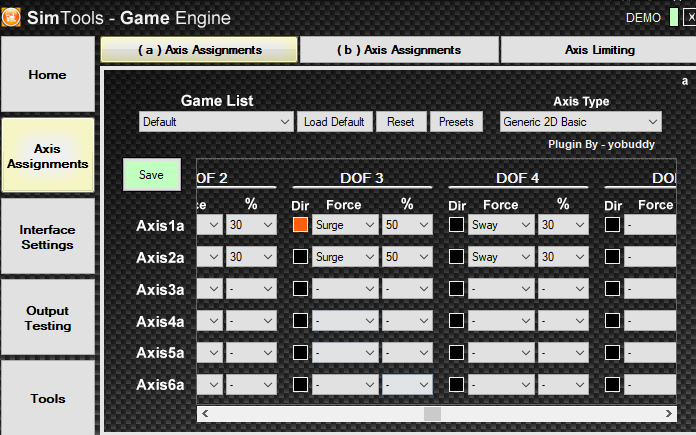The image size is (696, 435).
Task: Open Axis1a DOF 4 Force dropdown Sway
Action: tap(501, 225)
